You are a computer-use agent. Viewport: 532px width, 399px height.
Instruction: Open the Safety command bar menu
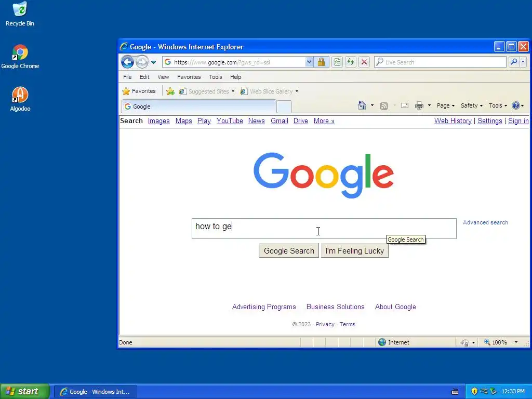coord(471,105)
